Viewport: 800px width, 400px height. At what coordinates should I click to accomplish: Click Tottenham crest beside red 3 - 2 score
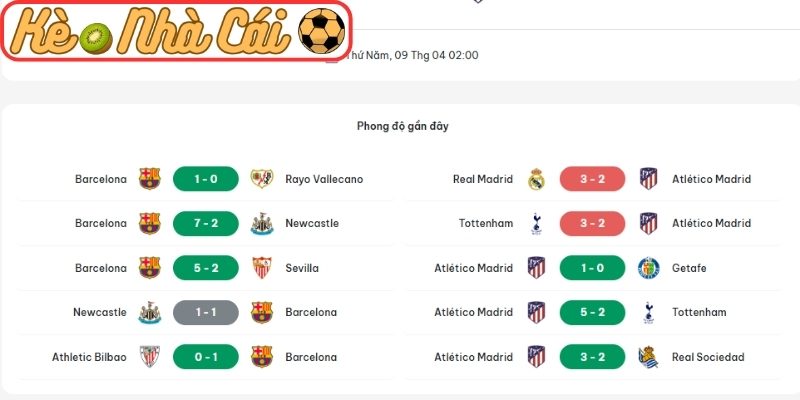pos(535,223)
